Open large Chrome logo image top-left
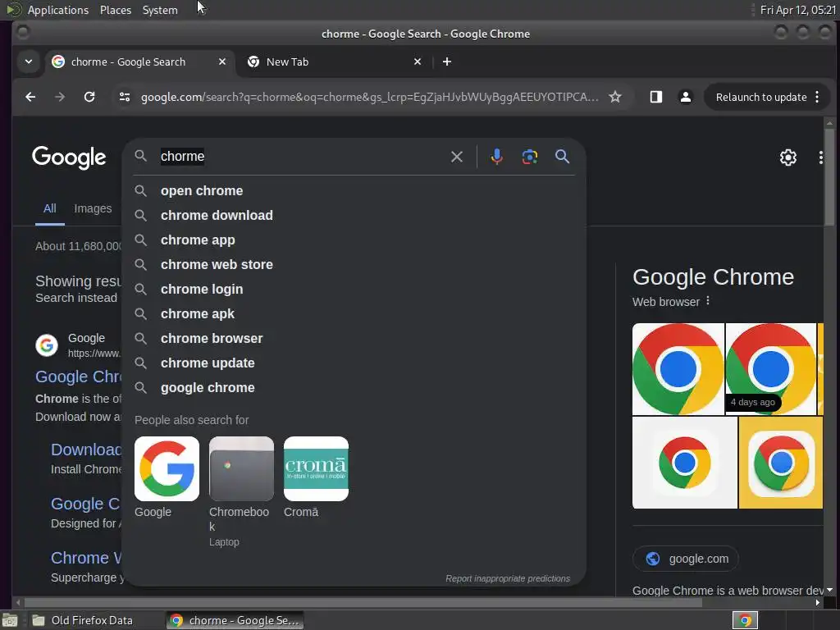Image resolution: width=840 pixels, height=630 pixels. tap(678, 369)
